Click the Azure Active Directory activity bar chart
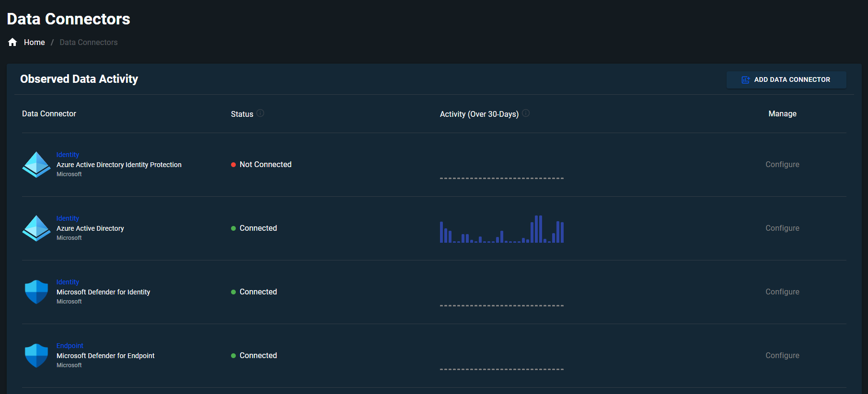 pos(502,229)
